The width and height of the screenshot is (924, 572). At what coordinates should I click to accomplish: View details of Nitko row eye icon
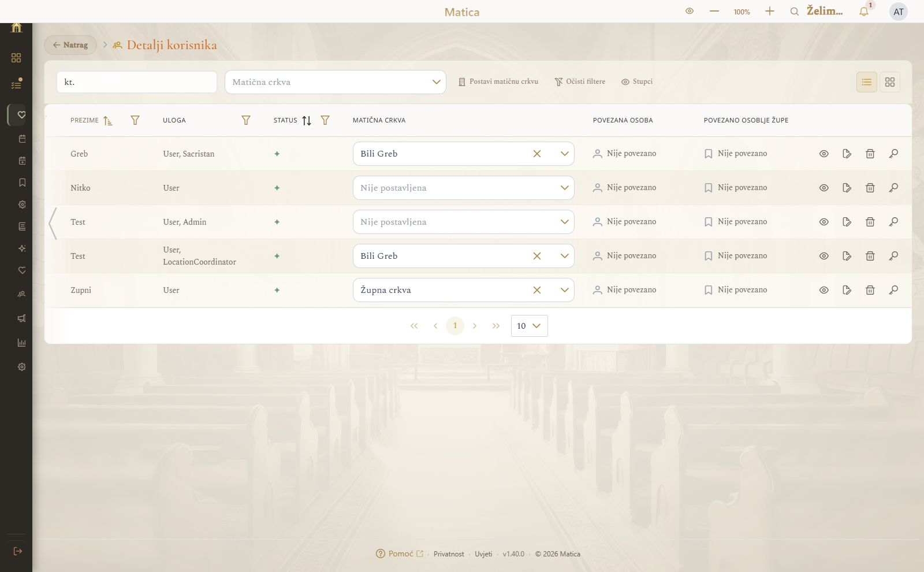tap(824, 188)
